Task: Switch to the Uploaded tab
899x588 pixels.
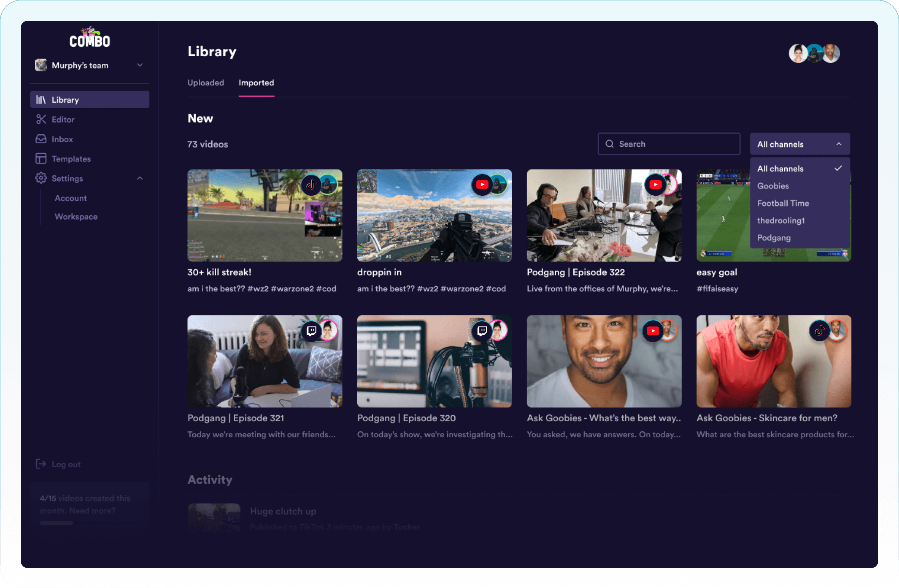Action: (206, 83)
